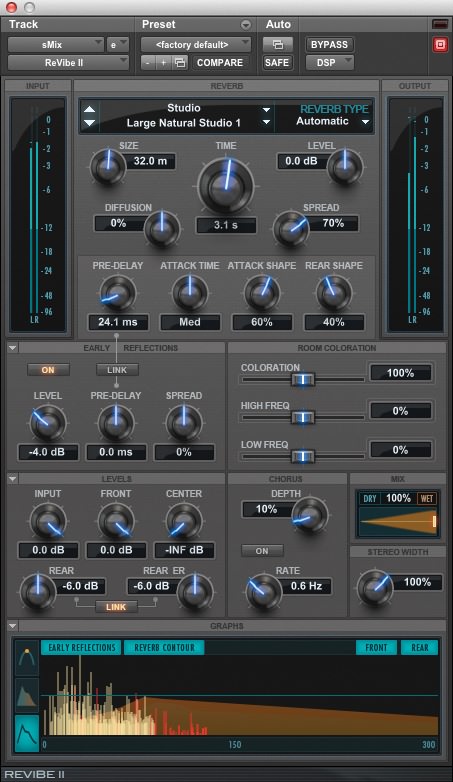Toggle the pre-delay LINK button

coord(117,370)
